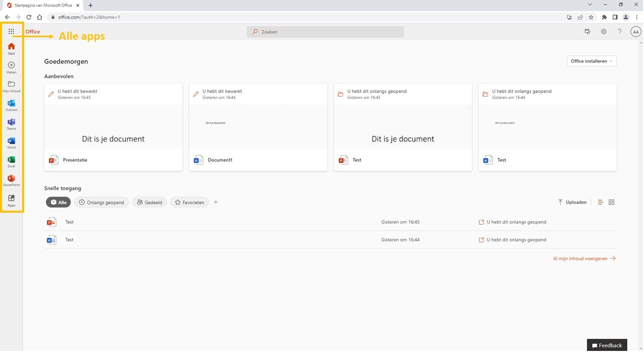
Task: Close the Office browser tab
Action: click(x=78, y=6)
